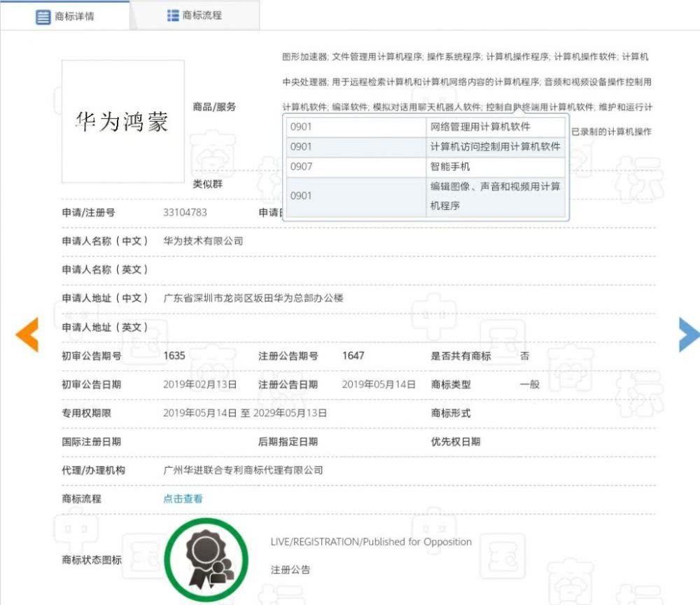
Task: Click the 华为鸿蒙 trademark image
Action: click(122, 121)
